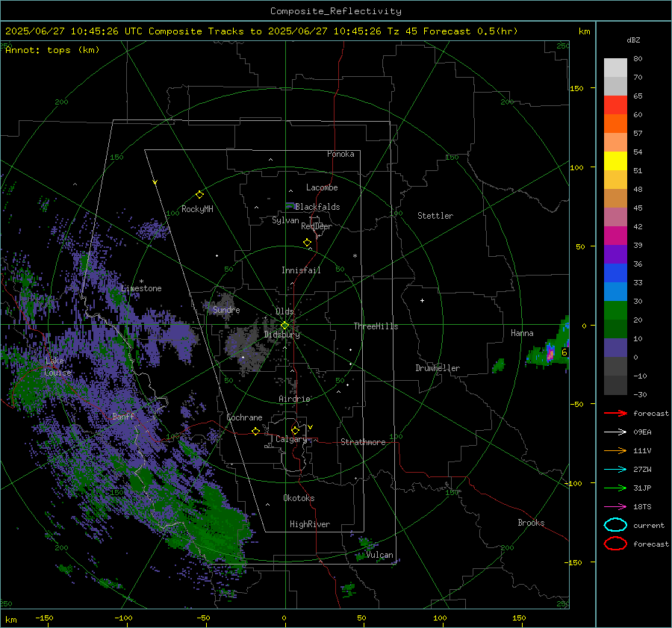Click the dBZ legend heading
This screenshot has width=672, height=628.
(633, 40)
